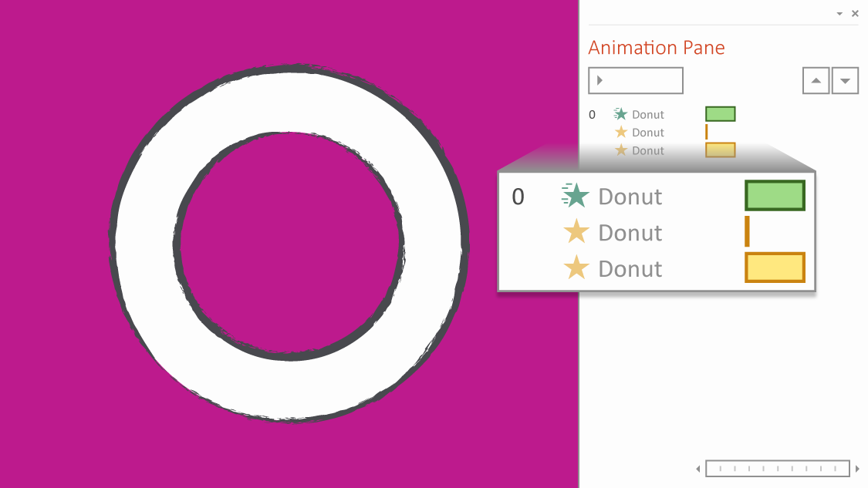Viewport: 868px width, 488px height.
Task: Play the selected Donut animations
Action: (635, 80)
